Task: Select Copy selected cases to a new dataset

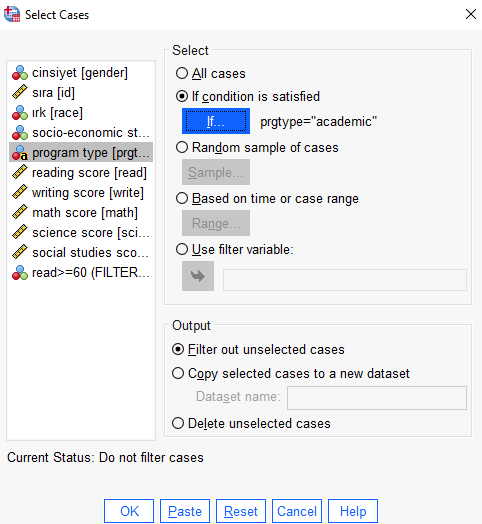Action: tap(178, 373)
